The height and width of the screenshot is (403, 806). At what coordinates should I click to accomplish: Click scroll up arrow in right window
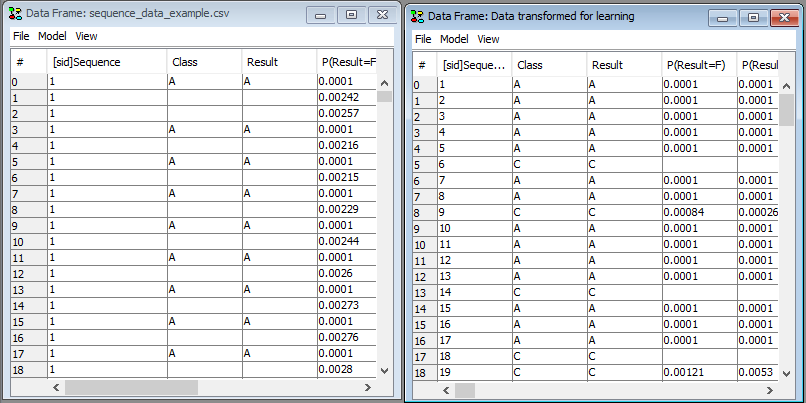pyautogui.click(x=786, y=86)
